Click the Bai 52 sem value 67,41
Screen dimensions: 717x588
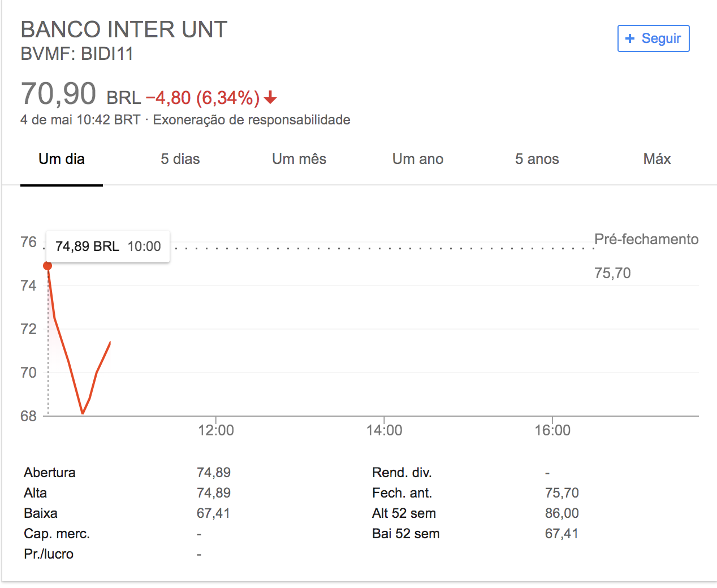(562, 534)
